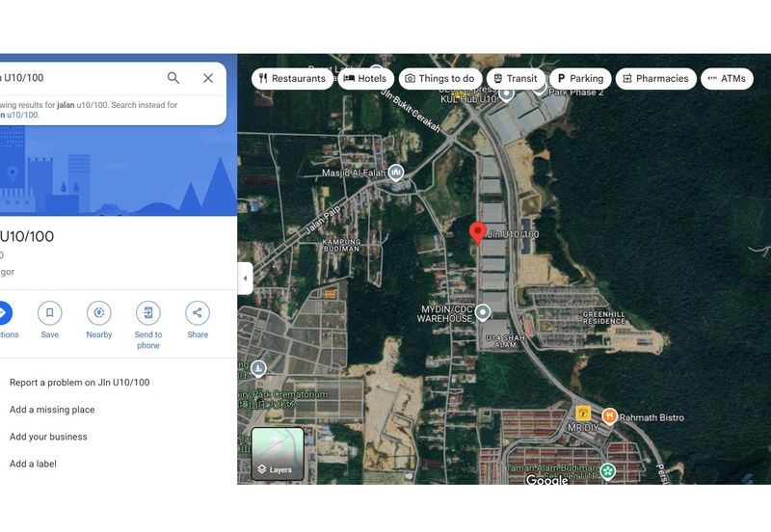Image resolution: width=771 pixels, height=532 pixels.
Task: Click Report a problem on Jln U10/100
Action: (80, 383)
